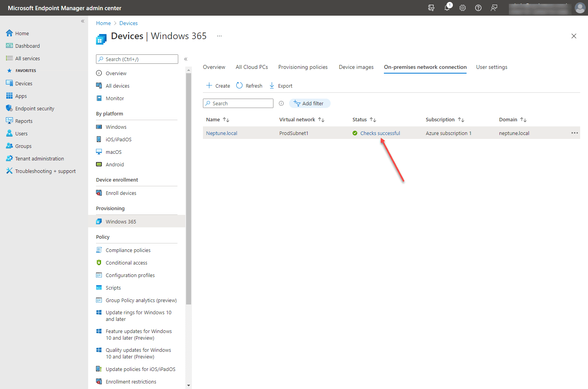Click the Export button
Viewport: 588px width, 389px height.
[x=280, y=86]
